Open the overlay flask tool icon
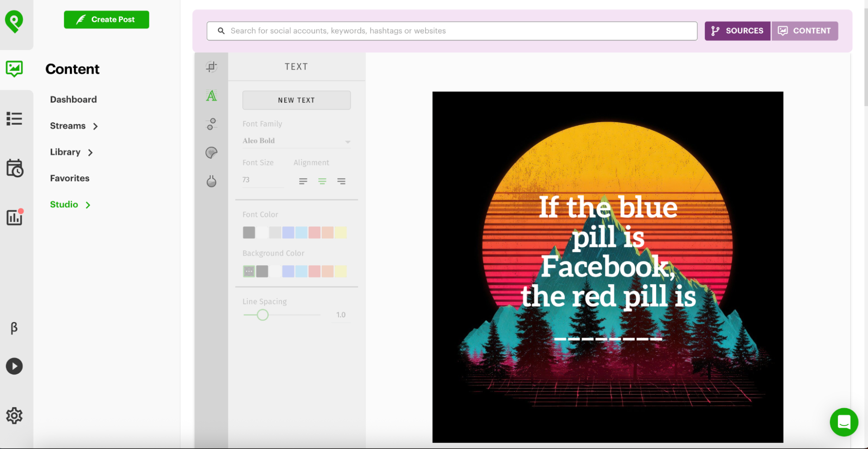 tap(211, 181)
